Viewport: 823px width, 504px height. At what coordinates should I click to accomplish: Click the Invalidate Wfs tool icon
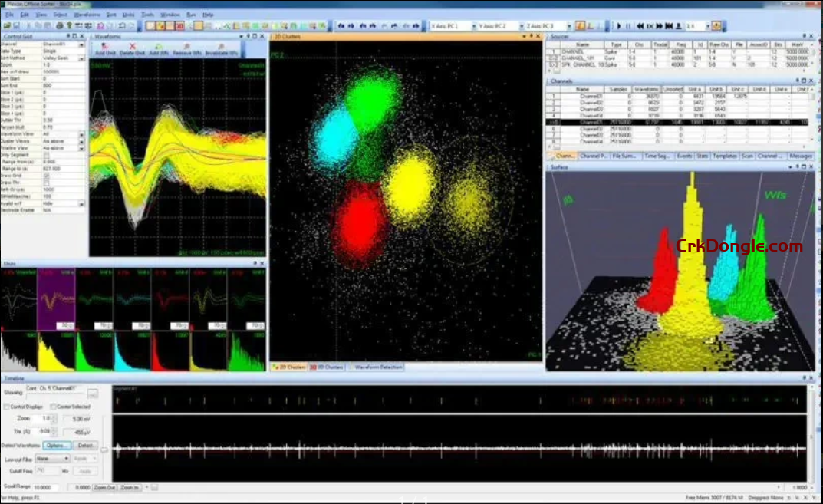(222, 48)
